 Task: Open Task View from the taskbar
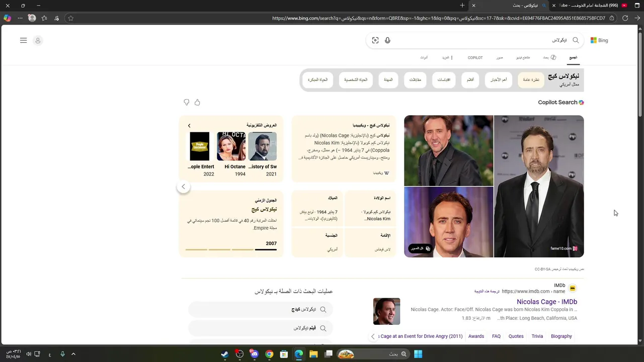point(329,354)
